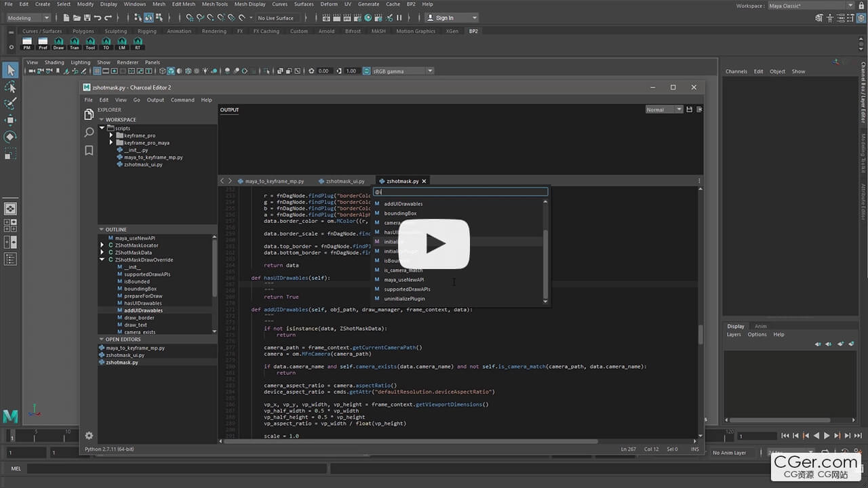
Task: Launch the Tran shelf tool
Action: 75,44
